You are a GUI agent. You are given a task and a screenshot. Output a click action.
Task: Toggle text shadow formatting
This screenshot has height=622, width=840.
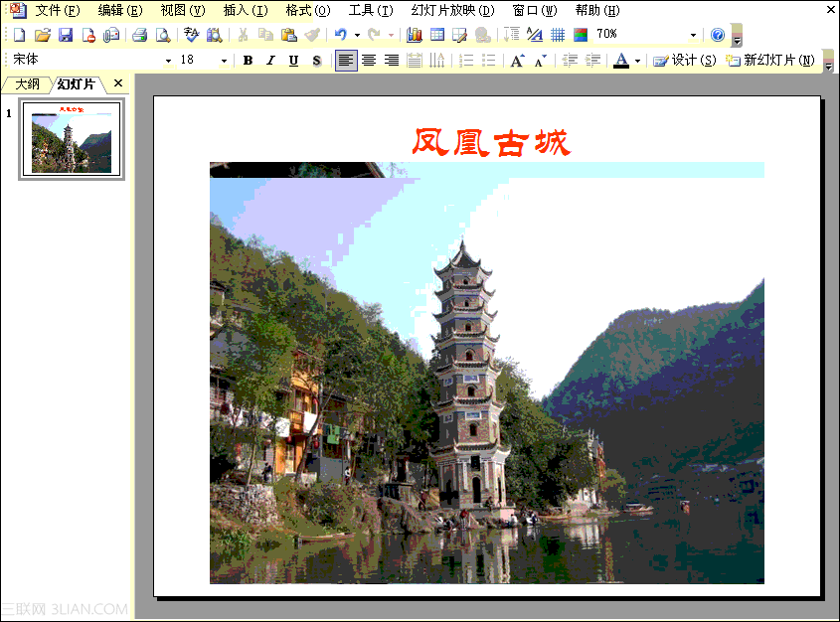pyautogui.click(x=315, y=61)
